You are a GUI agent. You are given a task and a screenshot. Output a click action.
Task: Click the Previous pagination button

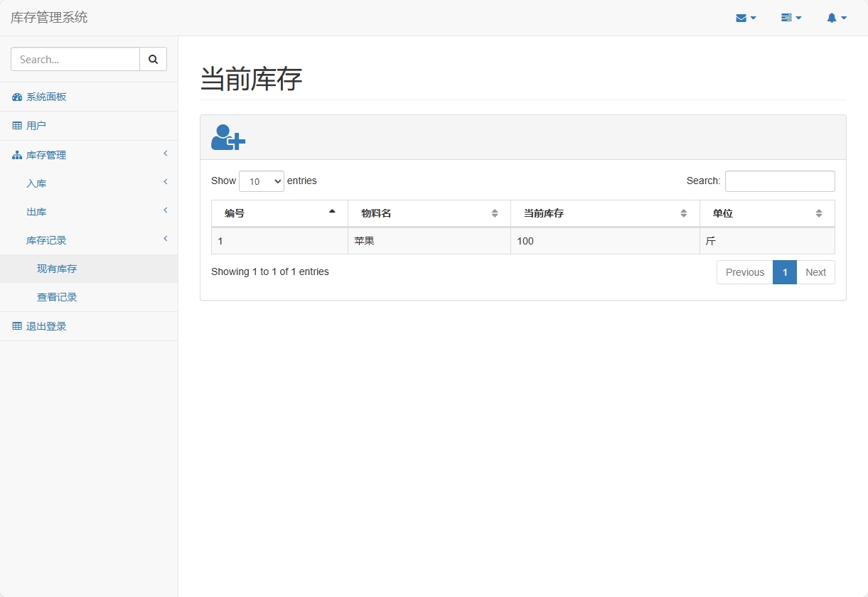[744, 272]
